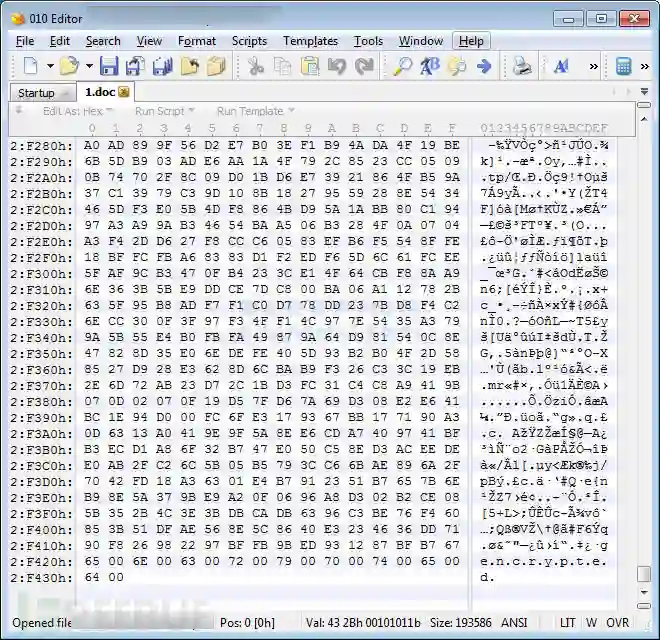This screenshot has width=660, height=640.
Task: Click the vertical scrollbar thumb
Action: point(644,574)
